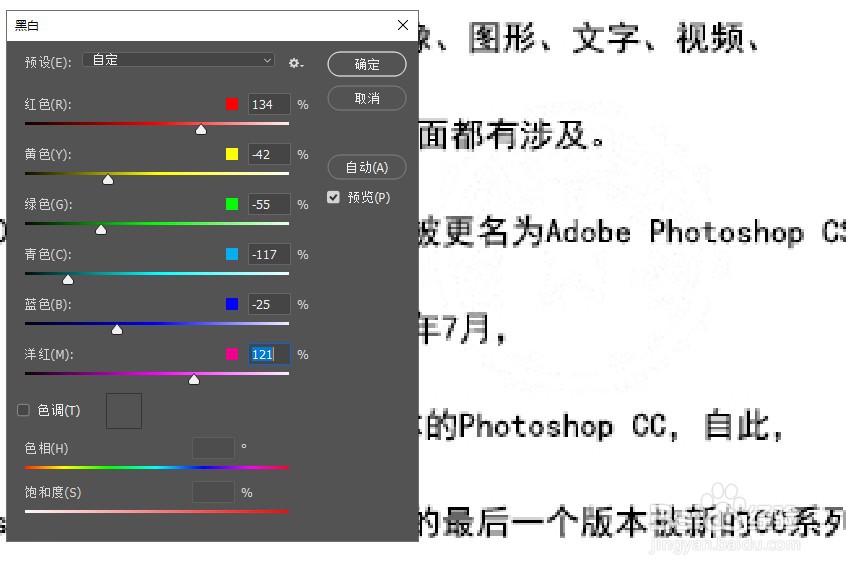The width and height of the screenshot is (846, 573).
Task: Click the green value field showing -55
Action: point(269,204)
